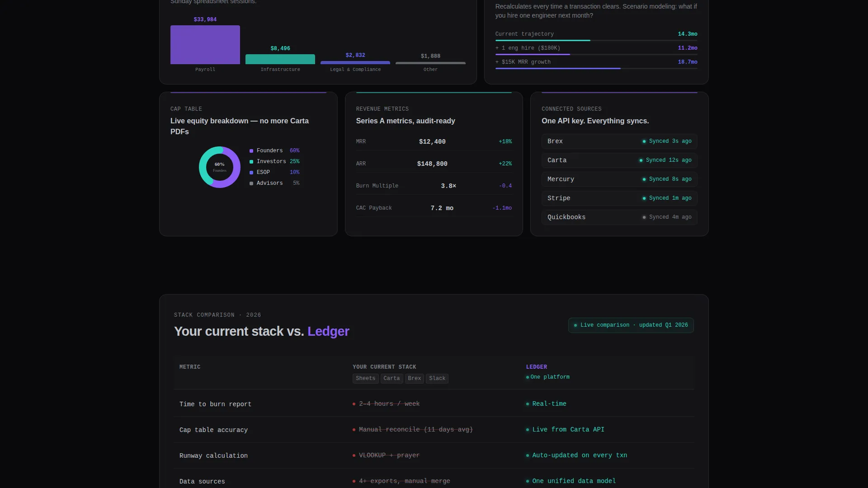
Task: Select the Time to burn report metric
Action: point(215,404)
